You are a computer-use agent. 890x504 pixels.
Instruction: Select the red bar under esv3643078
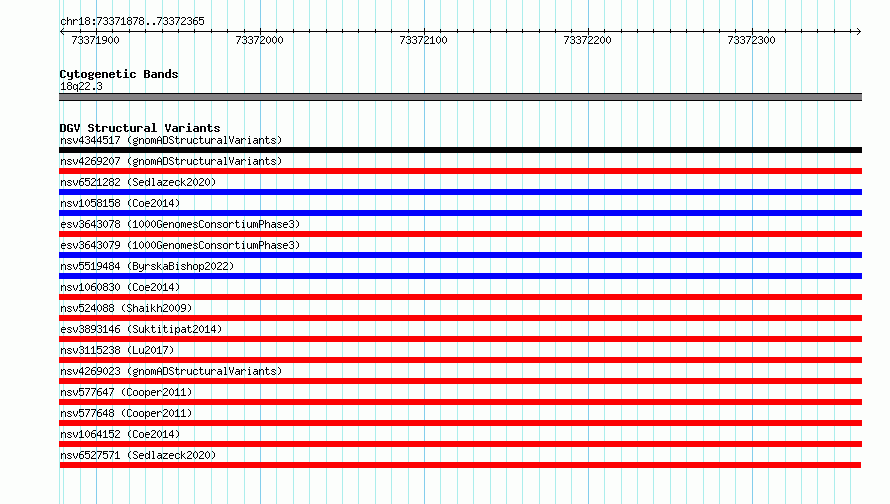(x=460, y=234)
